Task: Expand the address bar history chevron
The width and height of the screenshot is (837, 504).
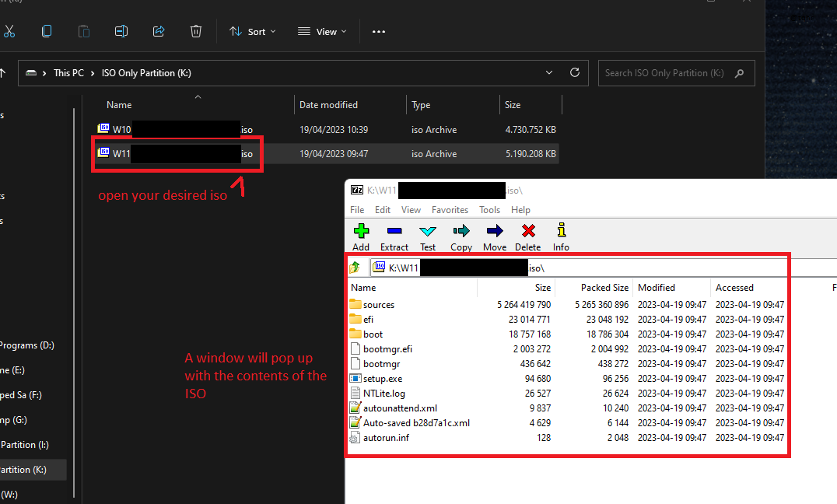Action: [x=549, y=72]
